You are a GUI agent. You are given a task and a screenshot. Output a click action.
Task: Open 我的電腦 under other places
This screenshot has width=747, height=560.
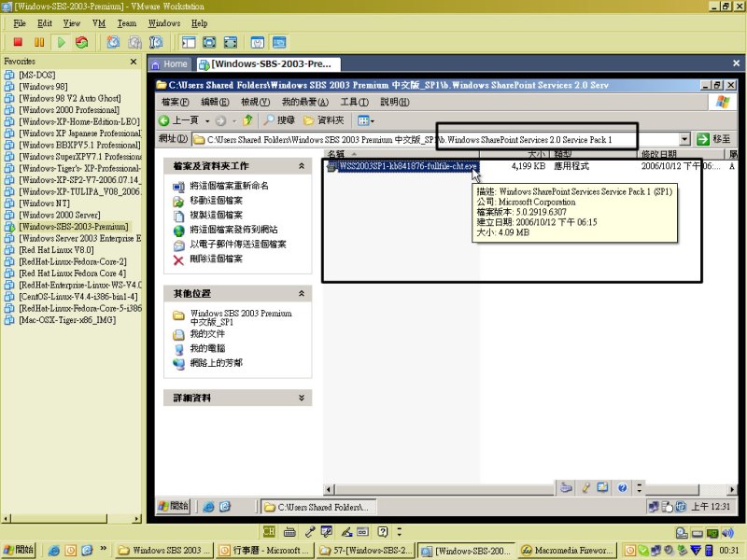207,348
